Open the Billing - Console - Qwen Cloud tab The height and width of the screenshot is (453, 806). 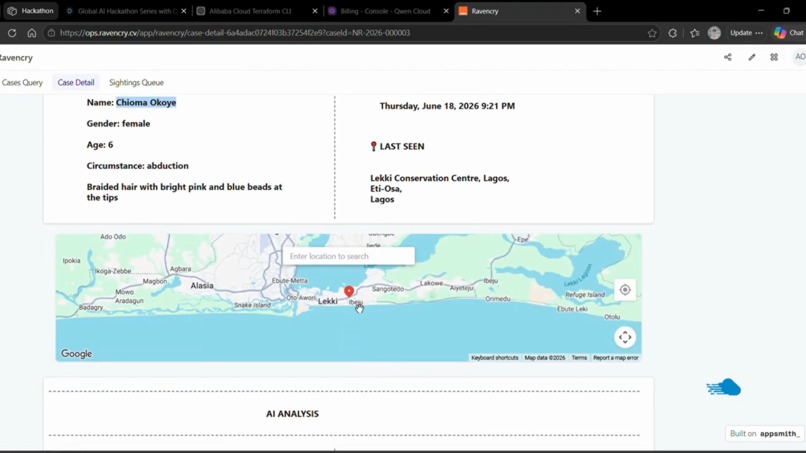[x=386, y=11]
